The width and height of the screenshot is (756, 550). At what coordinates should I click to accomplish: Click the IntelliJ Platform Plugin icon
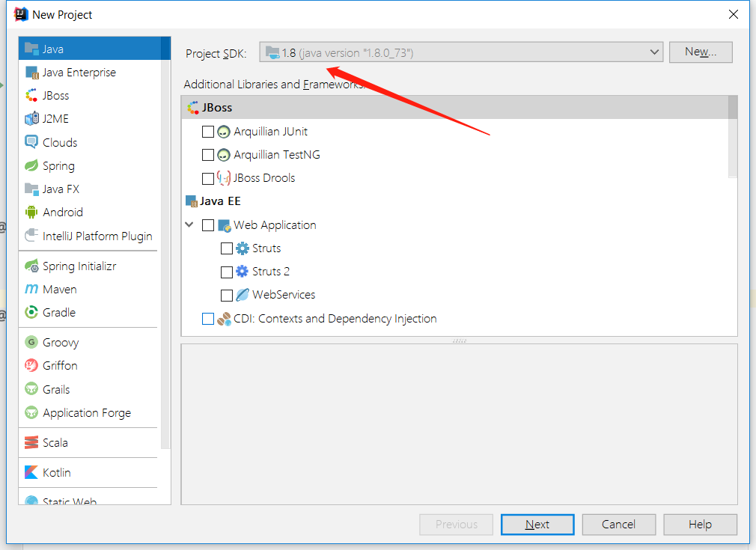[31, 236]
